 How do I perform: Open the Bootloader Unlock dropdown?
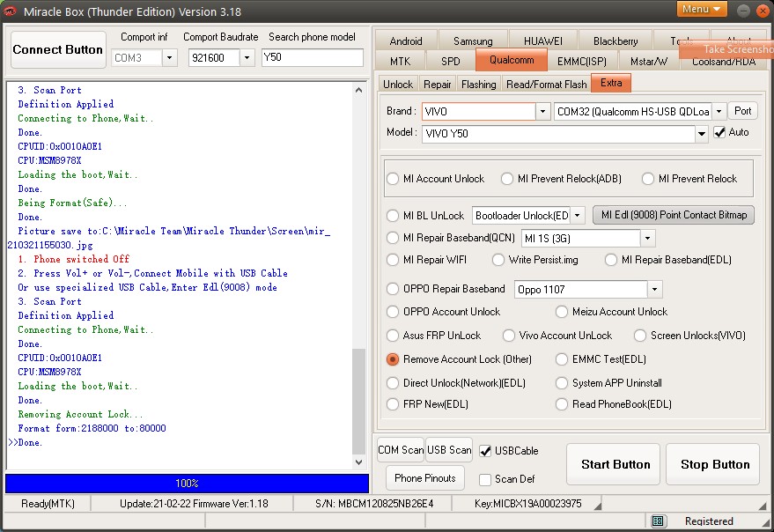(577, 216)
